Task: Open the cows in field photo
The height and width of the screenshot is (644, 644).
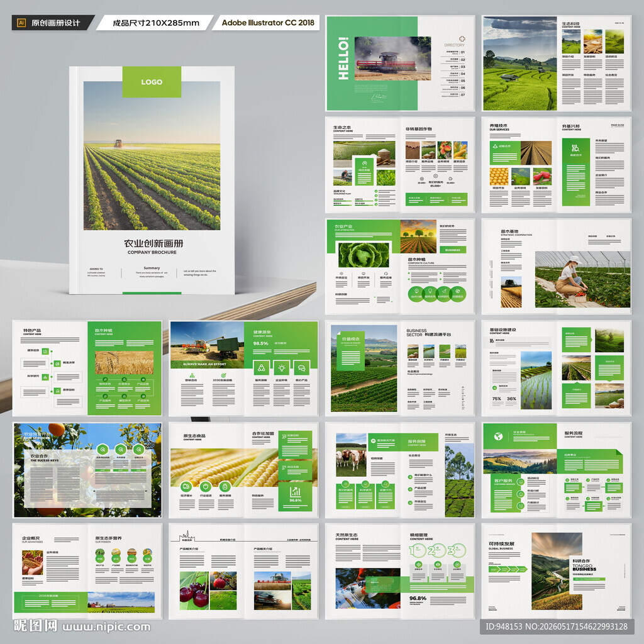Action: [x=351, y=455]
